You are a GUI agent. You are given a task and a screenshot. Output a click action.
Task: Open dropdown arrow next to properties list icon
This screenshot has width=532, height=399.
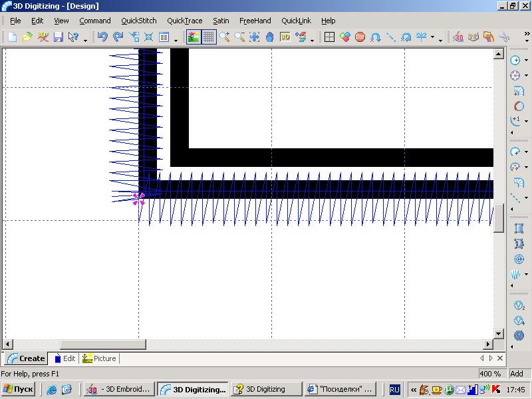pyautogui.click(x=176, y=41)
